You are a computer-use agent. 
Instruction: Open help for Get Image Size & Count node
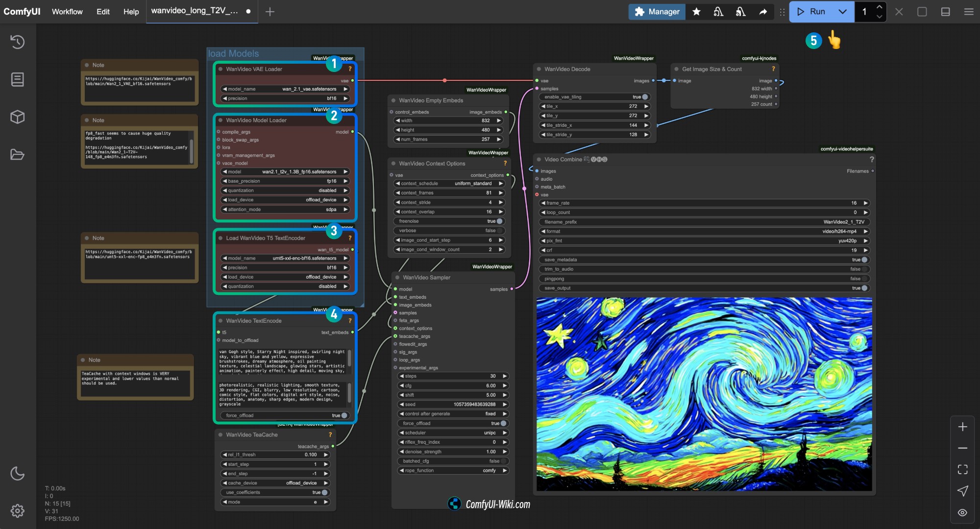(773, 69)
